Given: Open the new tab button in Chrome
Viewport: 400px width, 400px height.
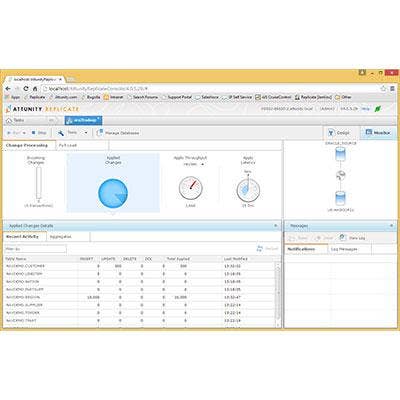Looking at the screenshot, I should click(71, 79).
